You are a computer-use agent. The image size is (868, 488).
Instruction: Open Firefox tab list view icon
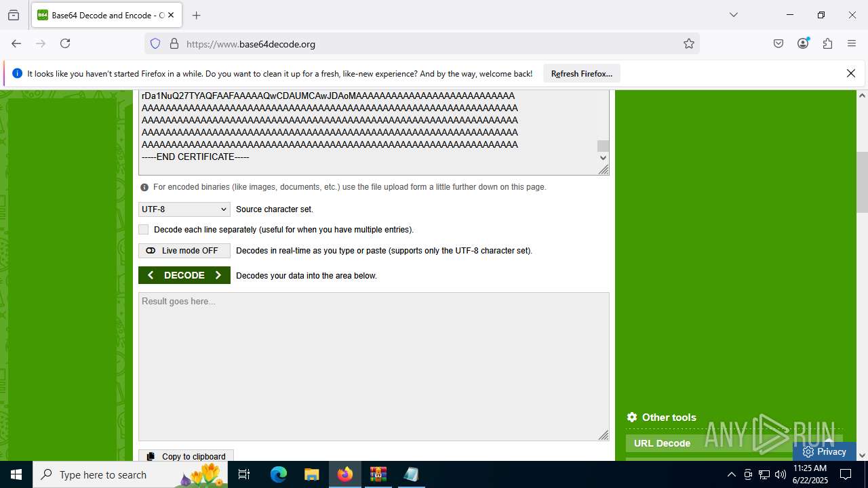coord(14,15)
